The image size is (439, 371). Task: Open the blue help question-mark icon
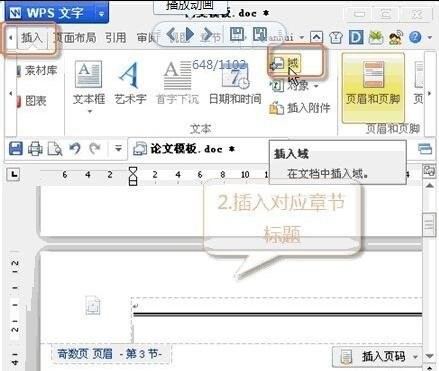(415, 37)
